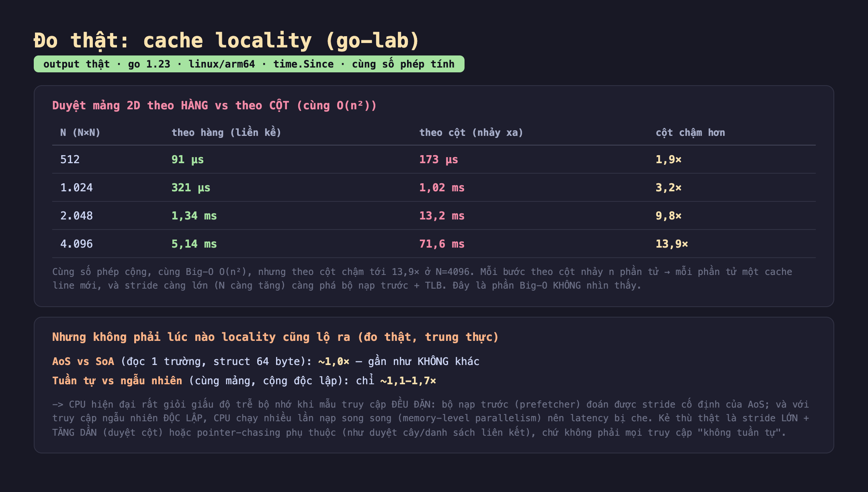
Task: Click the cell "512"
Action: 70,160
